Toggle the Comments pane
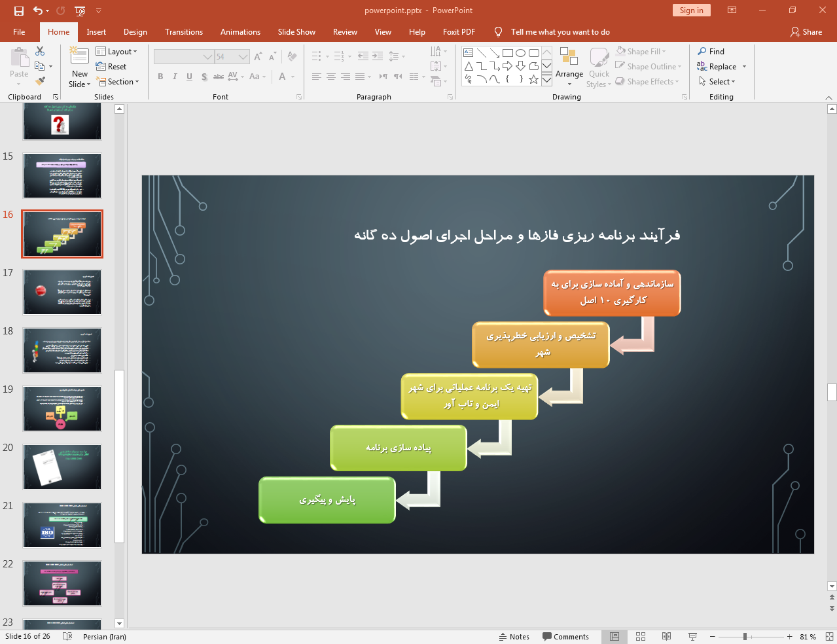 click(565, 637)
